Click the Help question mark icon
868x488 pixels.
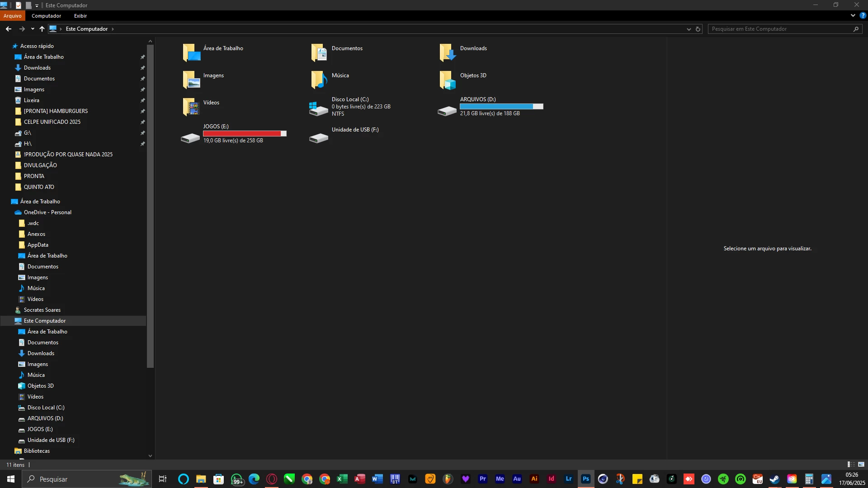[863, 15]
